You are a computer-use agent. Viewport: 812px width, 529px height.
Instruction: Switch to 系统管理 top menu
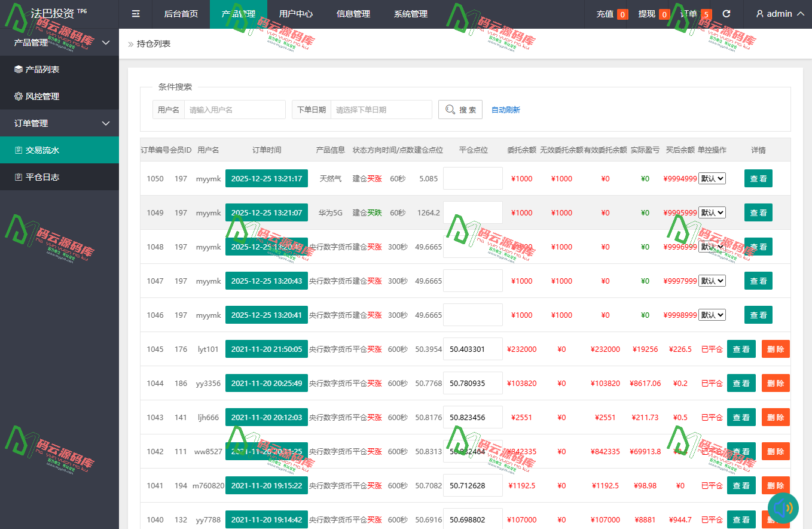point(411,14)
